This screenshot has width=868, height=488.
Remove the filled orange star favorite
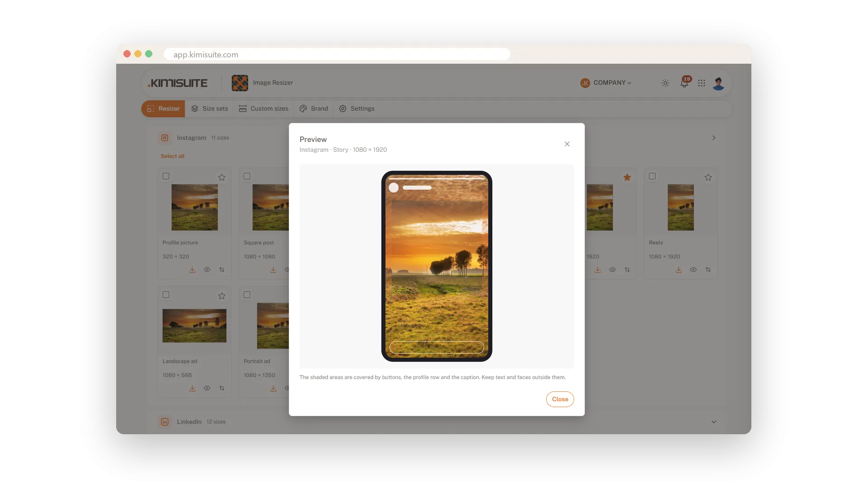click(x=627, y=177)
